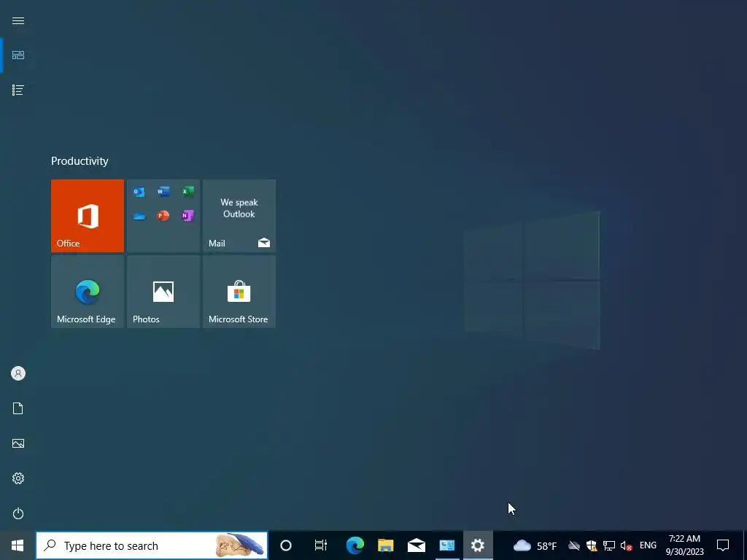
Task: Click the Productivity group heading
Action: pos(80,161)
